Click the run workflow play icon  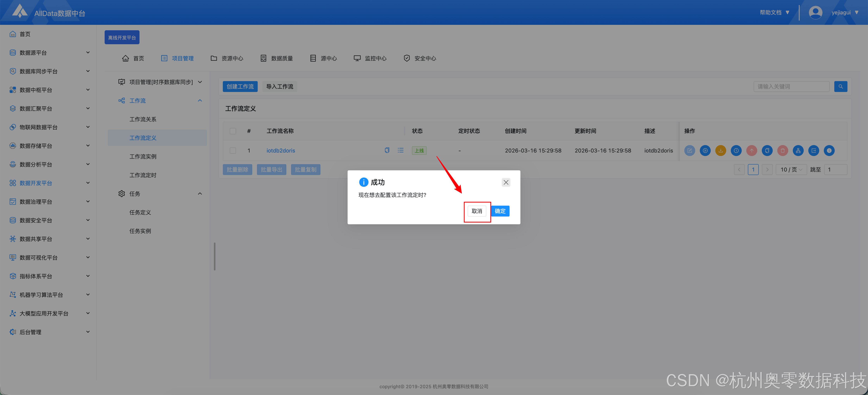(705, 150)
